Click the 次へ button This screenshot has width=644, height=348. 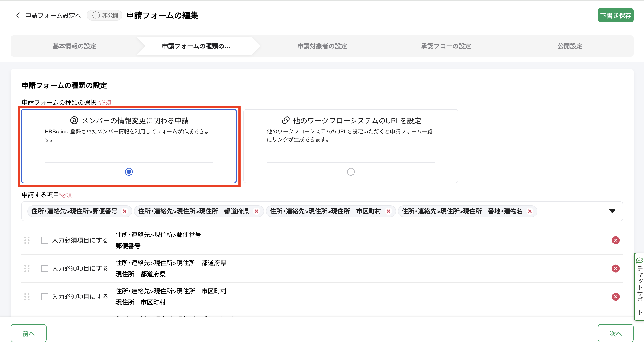[x=615, y=333]
